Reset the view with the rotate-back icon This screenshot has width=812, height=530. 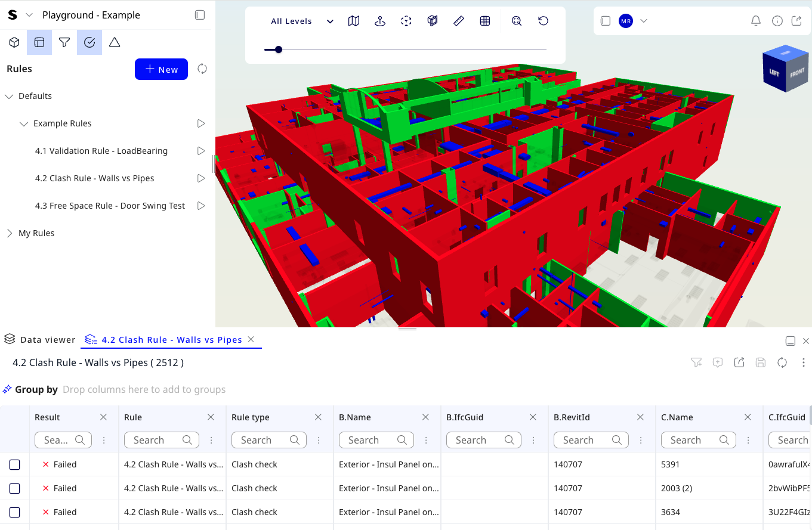click(543, 20)
